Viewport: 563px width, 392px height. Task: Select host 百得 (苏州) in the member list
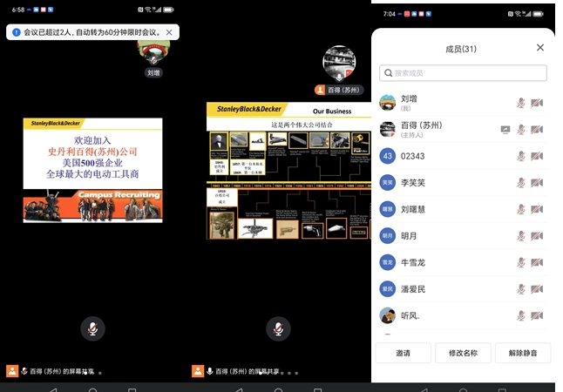(x=463, y=129)
